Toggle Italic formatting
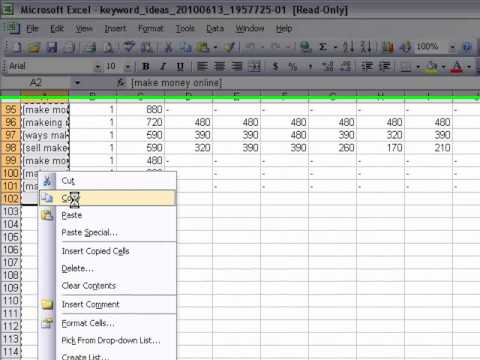The width and height of the screenshot is (480, 360). 163,66
